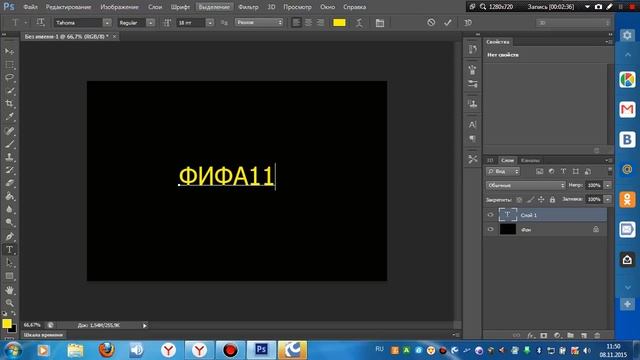The image size is (640, 360).
Task: Open the workspace 3D dropdown
Action: (573, 23)
